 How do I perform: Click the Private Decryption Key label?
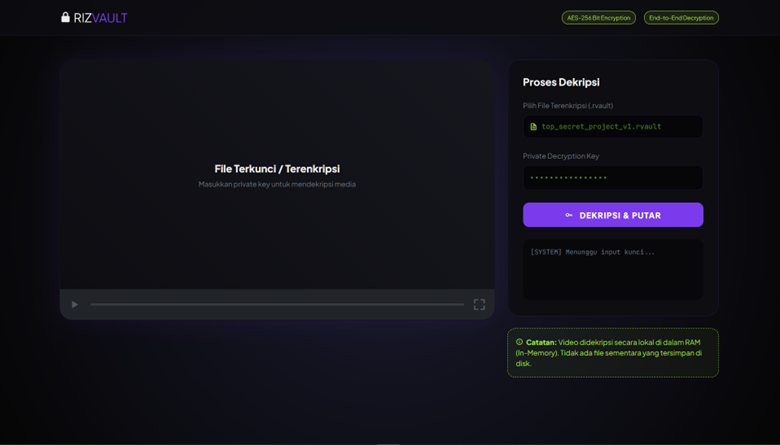click(x=561, y=156)
